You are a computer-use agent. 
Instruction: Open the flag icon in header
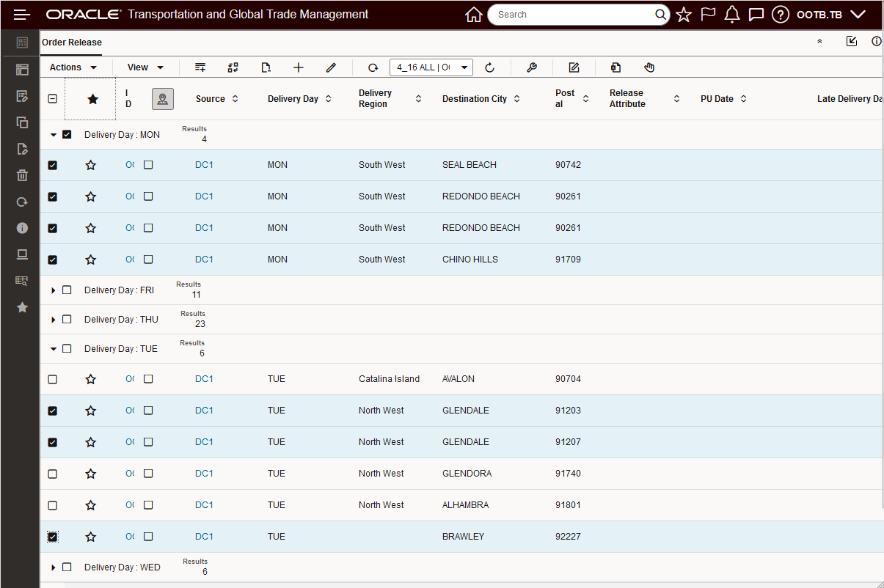[708, 15]
